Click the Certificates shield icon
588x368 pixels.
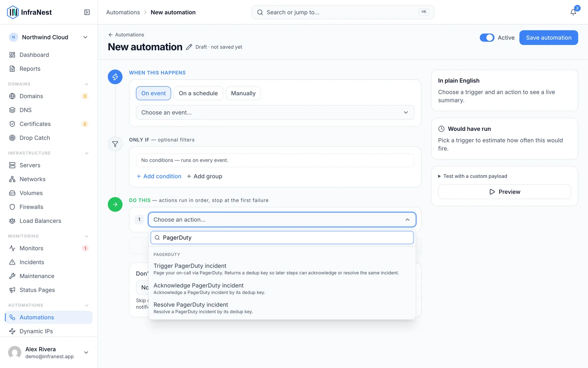[12, 124]
